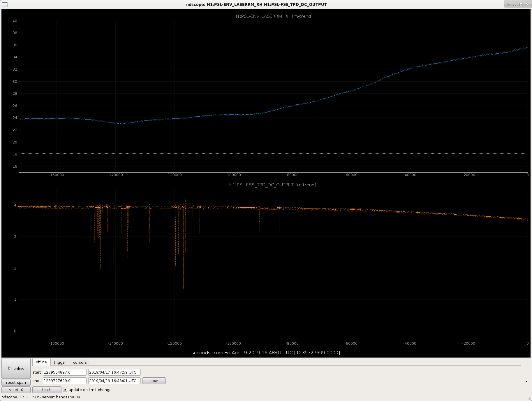This screenshot has width=532, height=401.
Task: Close the ndscope window
Action: click(527, 4)
